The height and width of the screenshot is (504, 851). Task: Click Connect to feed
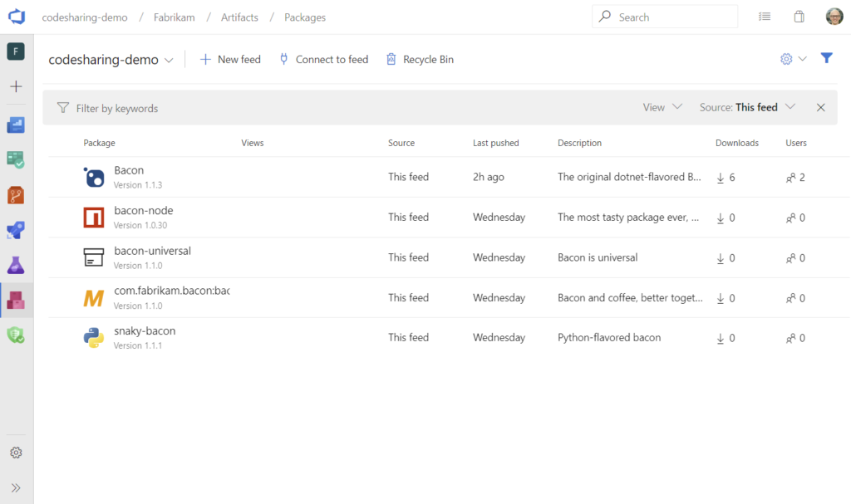point(323,60)
